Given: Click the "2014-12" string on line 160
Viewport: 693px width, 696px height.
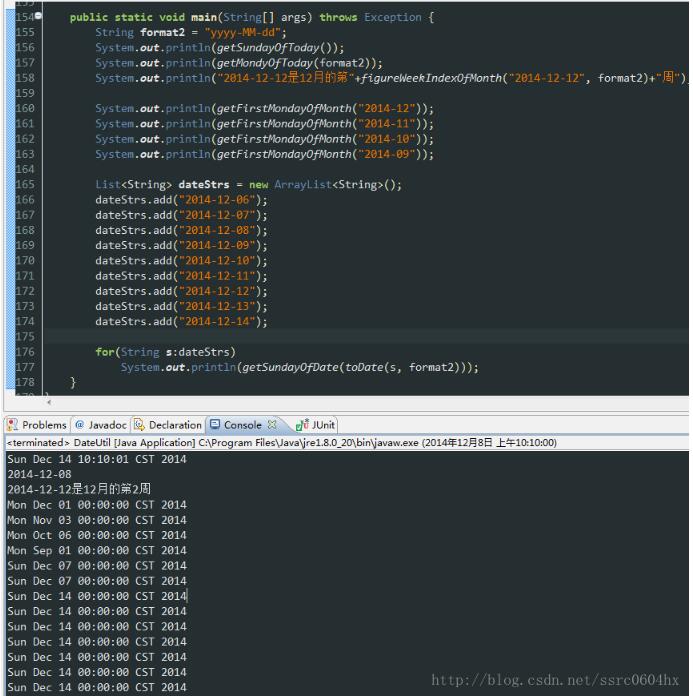Looking at the screenshot, I should tap(386, 108).
